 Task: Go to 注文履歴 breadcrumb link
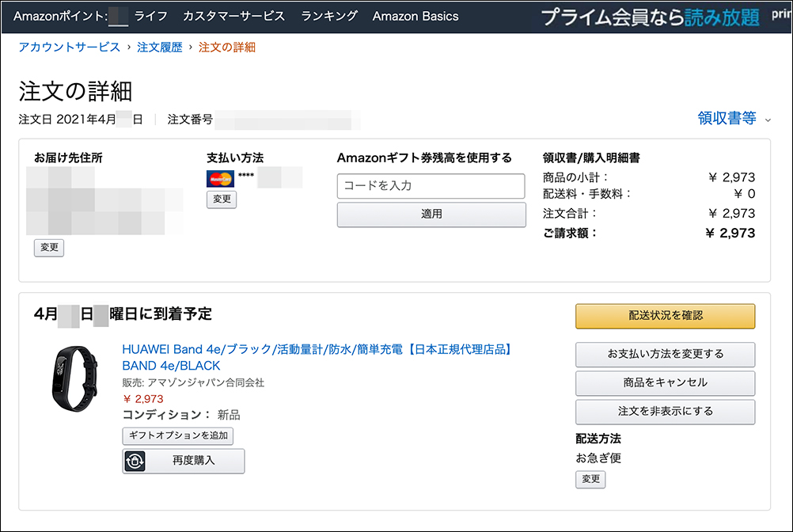pyautogui.click(x=159, y=47)
